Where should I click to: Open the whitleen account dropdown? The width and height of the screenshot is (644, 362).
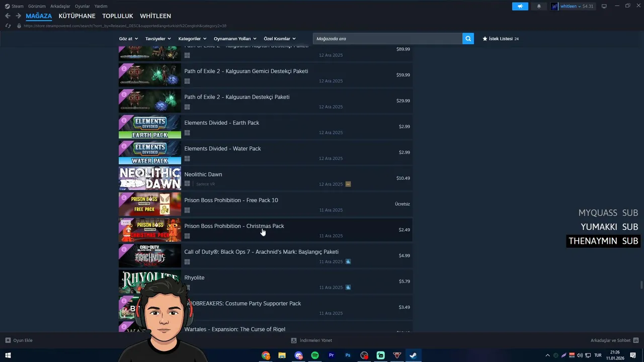(x=573, y=6)
